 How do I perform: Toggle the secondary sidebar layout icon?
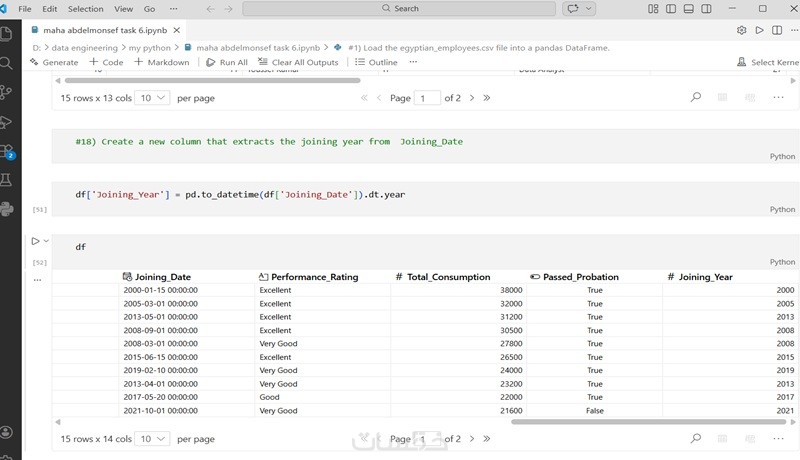(x=706, y=9)
